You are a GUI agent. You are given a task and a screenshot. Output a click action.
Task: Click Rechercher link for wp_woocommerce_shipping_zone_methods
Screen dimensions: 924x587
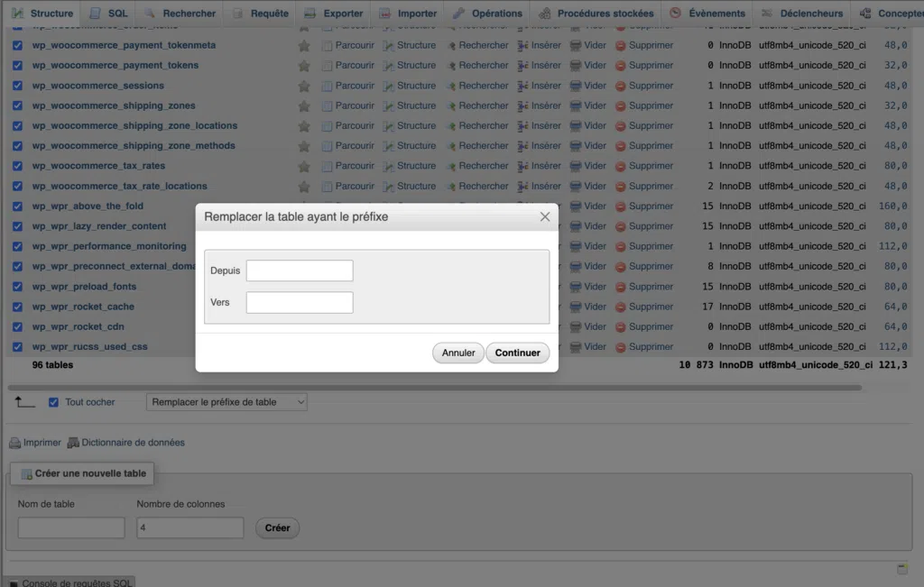point(484,146)
